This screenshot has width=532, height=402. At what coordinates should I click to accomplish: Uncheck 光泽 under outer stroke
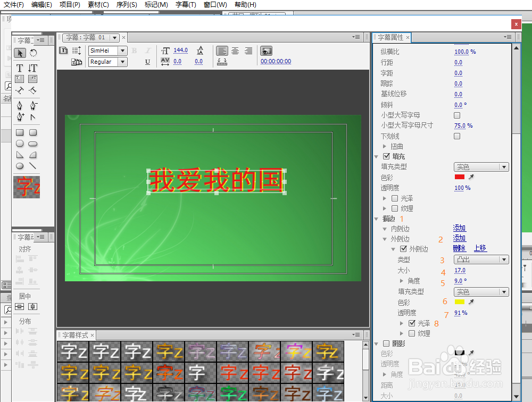point(412,323)
